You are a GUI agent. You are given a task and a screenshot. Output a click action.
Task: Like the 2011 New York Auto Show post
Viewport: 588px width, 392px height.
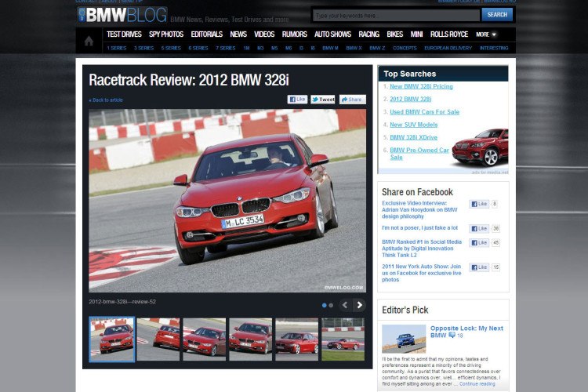(x=479, y=267)
